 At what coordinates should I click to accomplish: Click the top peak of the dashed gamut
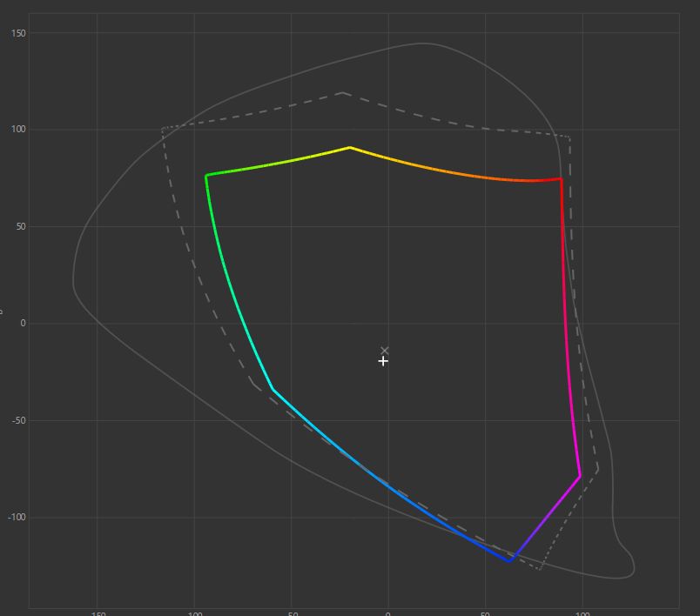342,92
